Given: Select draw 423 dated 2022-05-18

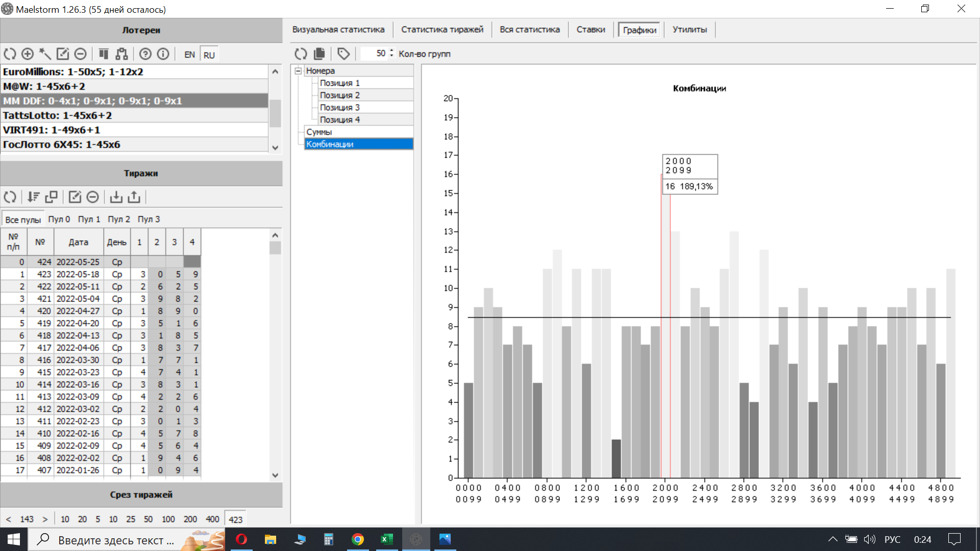Looking at the screenshot, I should [101, 274].
